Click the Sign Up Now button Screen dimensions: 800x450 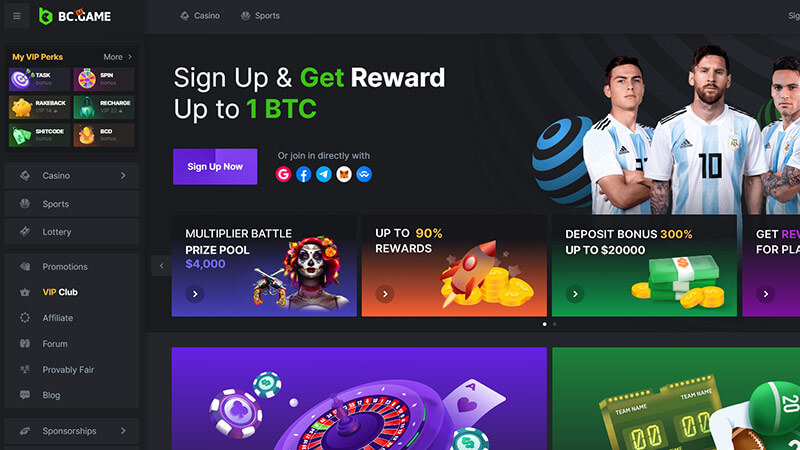click(215, 167)
